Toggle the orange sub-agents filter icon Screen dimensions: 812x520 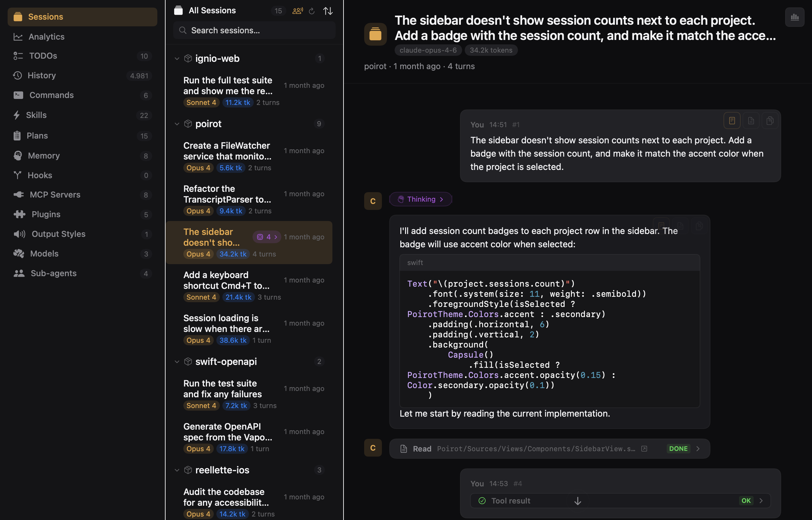[x=297, y=11]
